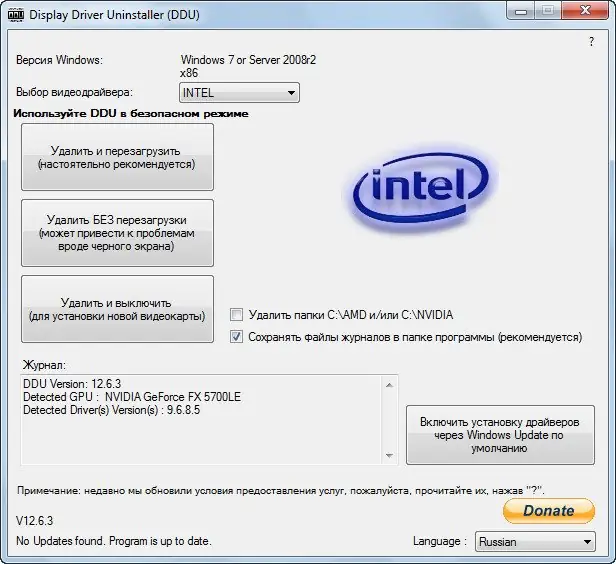The image size is (616, 564).
Task: Click the yellow Donate button
Action: 549,511
